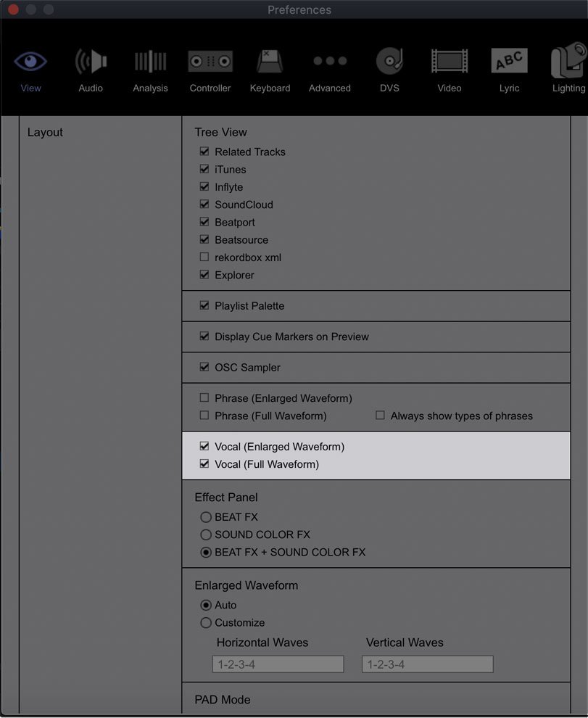Uncheck the Beatport tree view option
588x718 pixels.
tap(204, 222)
